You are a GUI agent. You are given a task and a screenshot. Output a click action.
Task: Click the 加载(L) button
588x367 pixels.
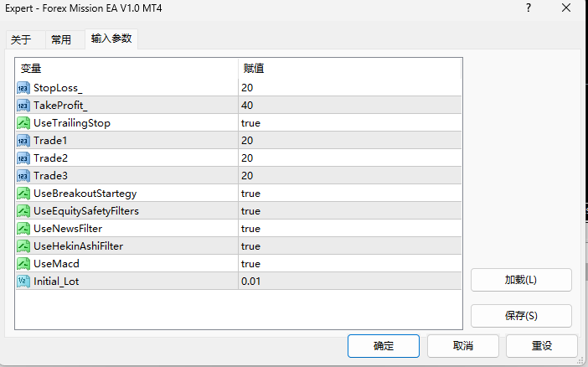click(x=521, y=280)
